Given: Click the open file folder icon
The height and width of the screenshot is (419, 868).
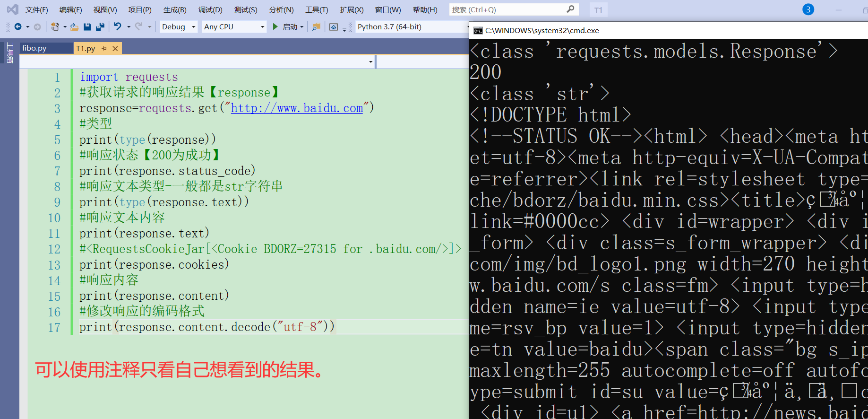Looking at the screenshot, I should pyautogui.click(x=74, y=27).
